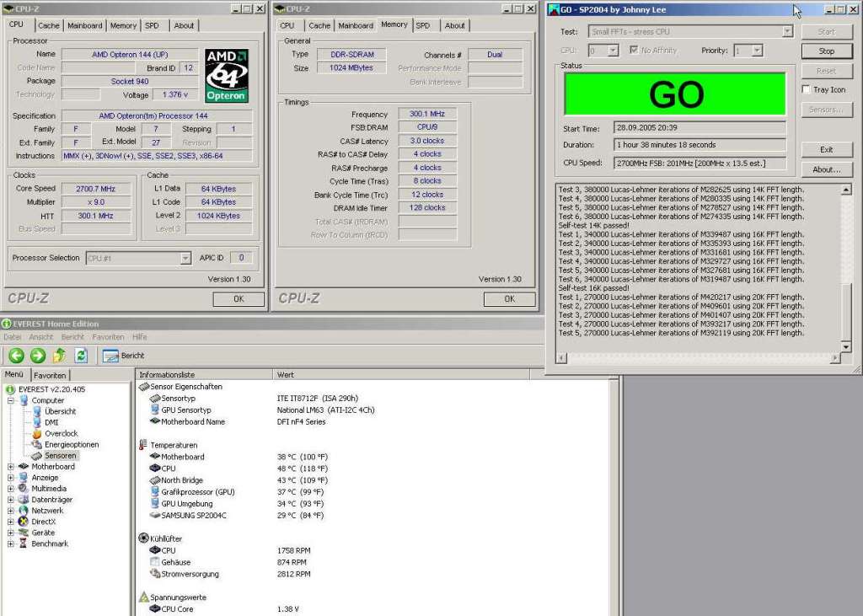Screen dimensions: 863x616
Task: Click the Spannungswerte warning triangle icon
Action: (143, 597)
